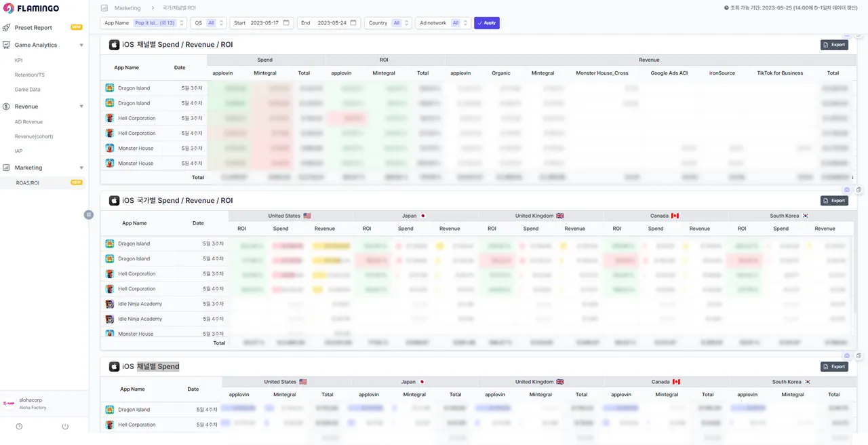Open calendar icon in Start date field
Viewport: 868px width, 445px height.
286,23
